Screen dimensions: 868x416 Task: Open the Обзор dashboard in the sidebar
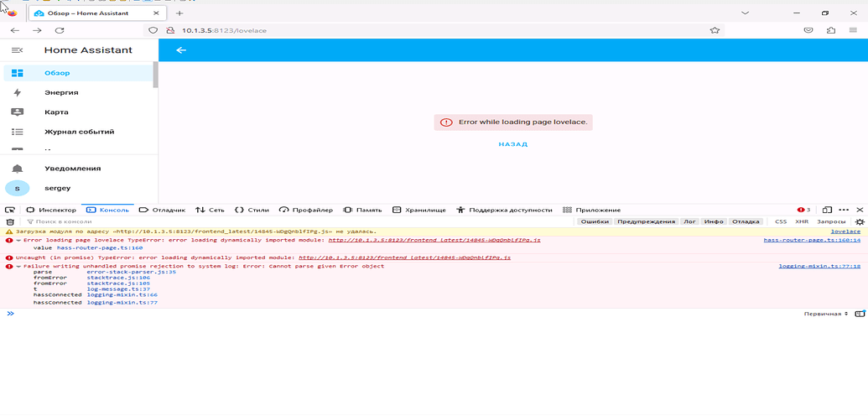click(x=78, y=73)
